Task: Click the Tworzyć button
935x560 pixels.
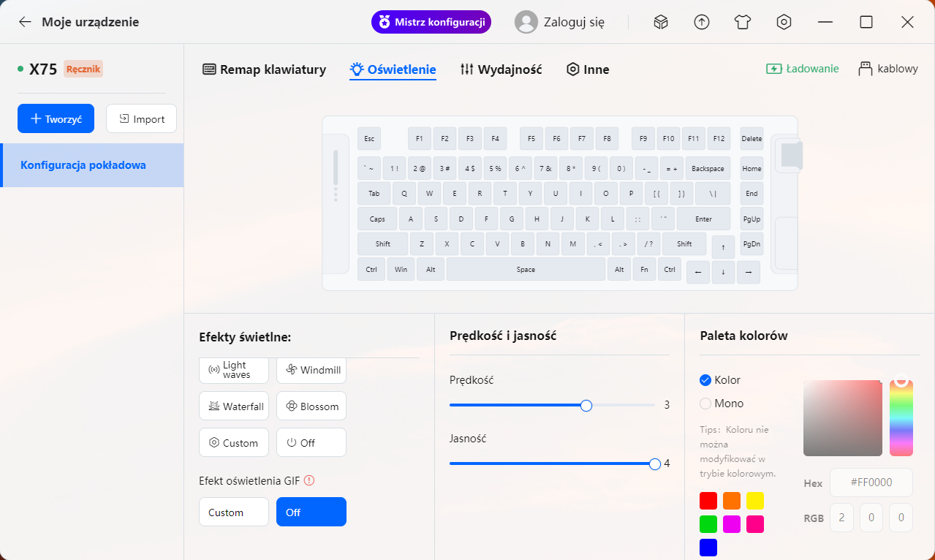Action: [x=56, y=118]
